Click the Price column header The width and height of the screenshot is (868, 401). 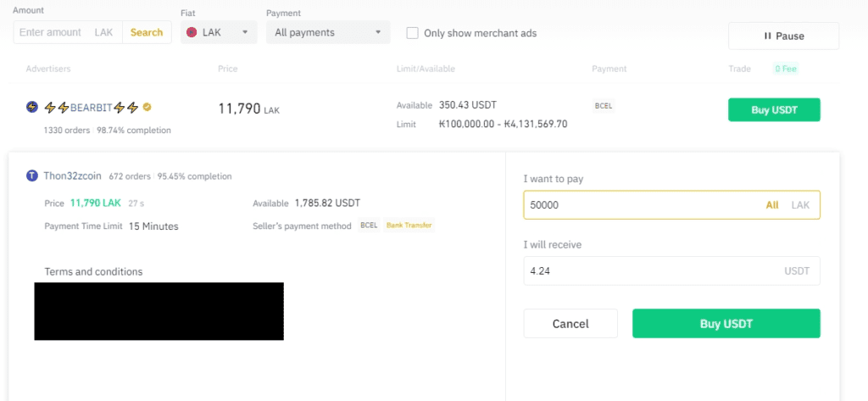click(227, 70)
